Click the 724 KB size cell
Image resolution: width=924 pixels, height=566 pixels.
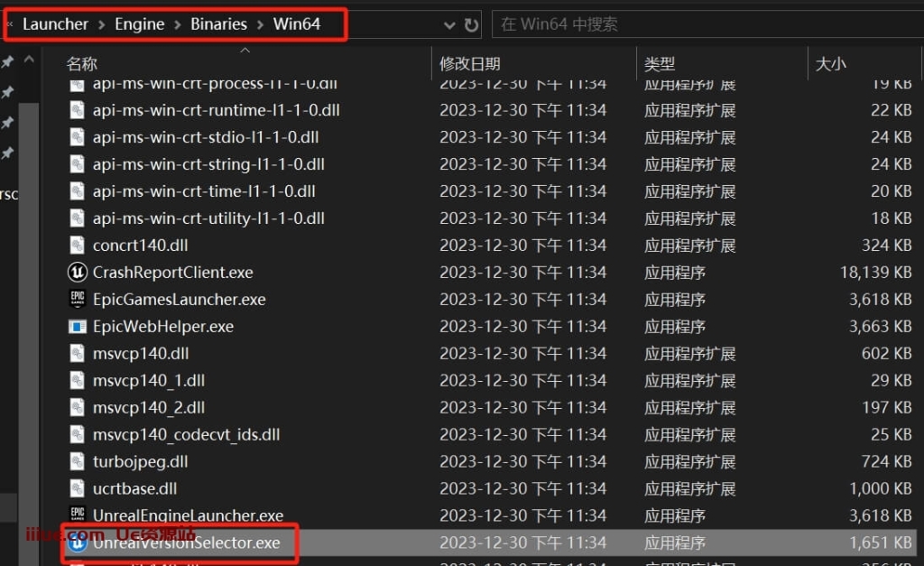click(887, 461)
